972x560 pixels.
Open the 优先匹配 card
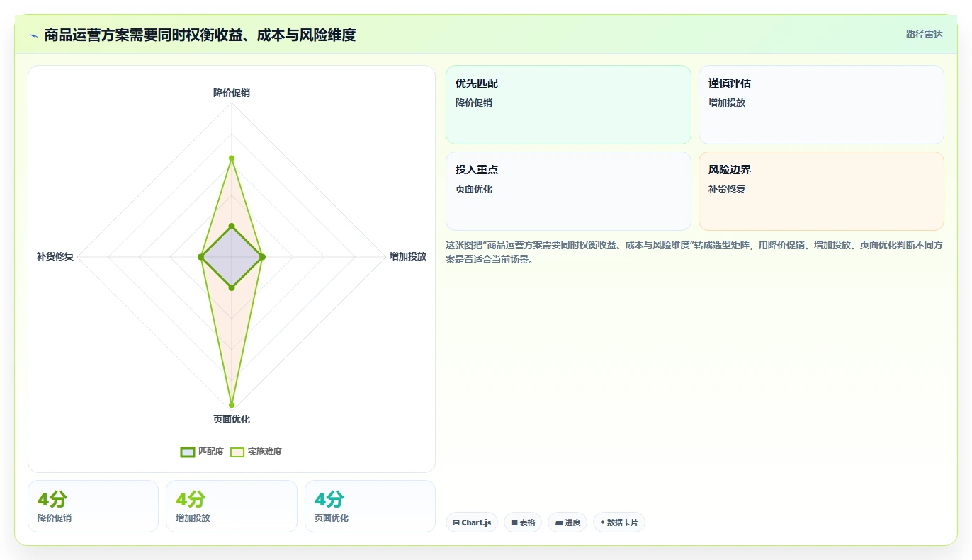(x=567, y=105)
